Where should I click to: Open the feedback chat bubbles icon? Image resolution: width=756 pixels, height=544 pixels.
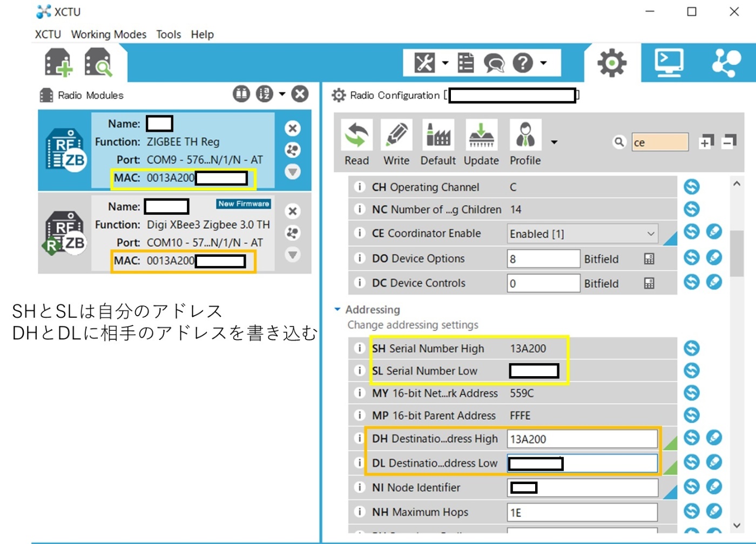[x=494, y=63]
